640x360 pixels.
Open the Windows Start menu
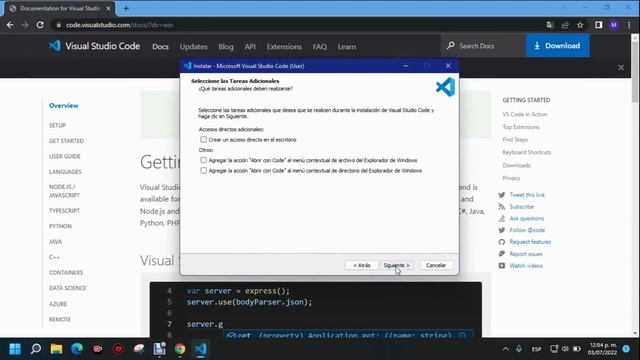tap(15, 349)
